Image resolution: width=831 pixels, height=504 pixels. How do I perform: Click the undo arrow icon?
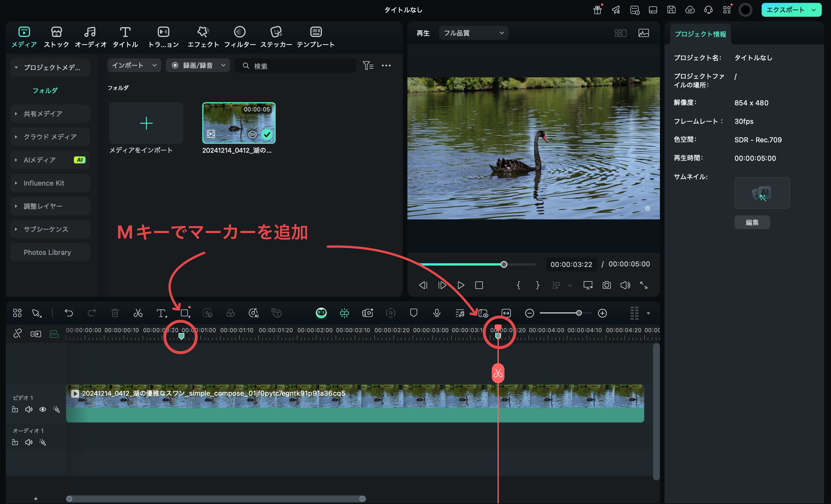click(69, 313)
